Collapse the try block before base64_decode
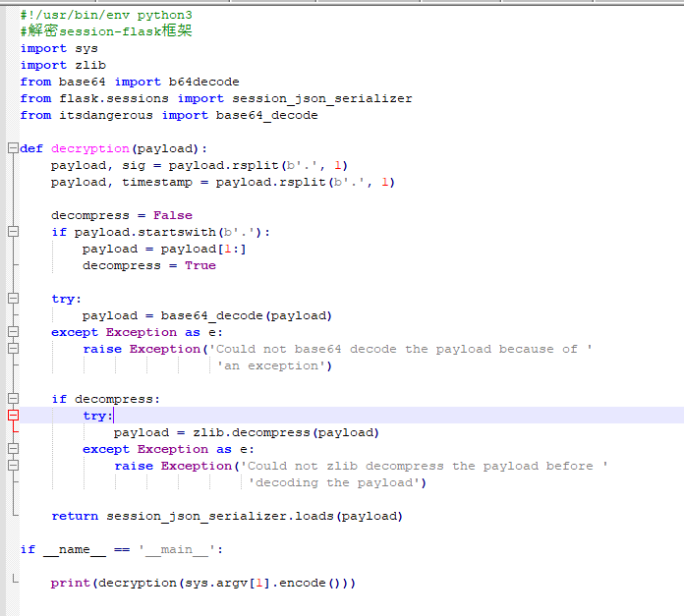This screenshot has height=616, width=684. point(13,299)
